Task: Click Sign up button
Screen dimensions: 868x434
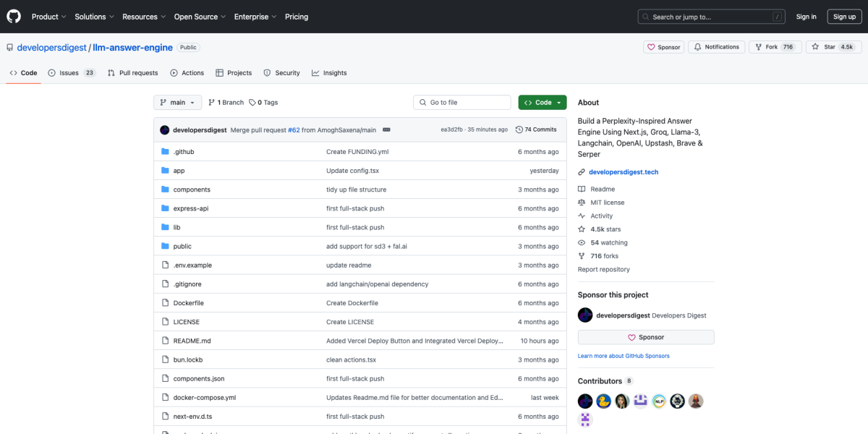Action: click(x=844, y=17)
